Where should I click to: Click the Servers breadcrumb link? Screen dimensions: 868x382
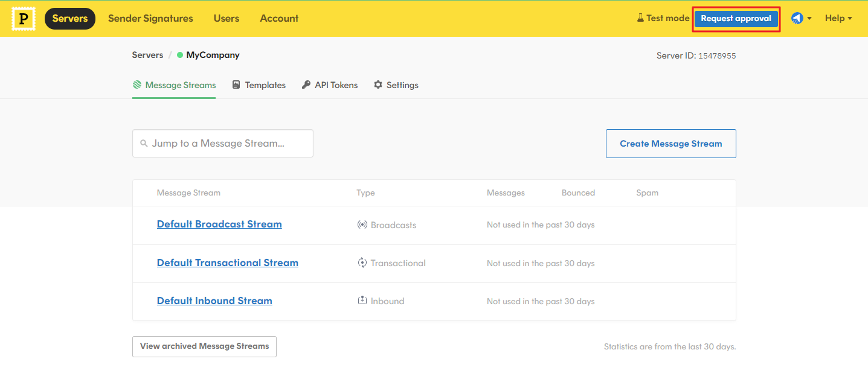(x=147, y=55)
